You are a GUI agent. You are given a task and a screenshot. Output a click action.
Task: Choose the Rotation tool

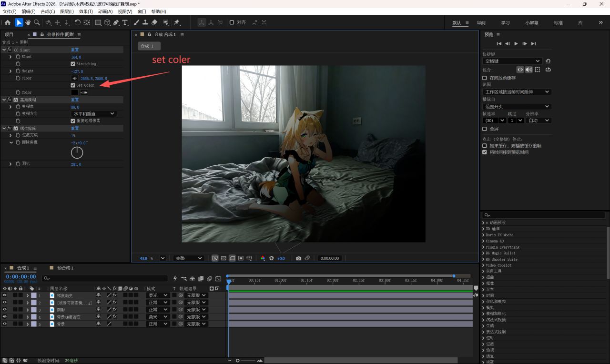click(78, 22)
